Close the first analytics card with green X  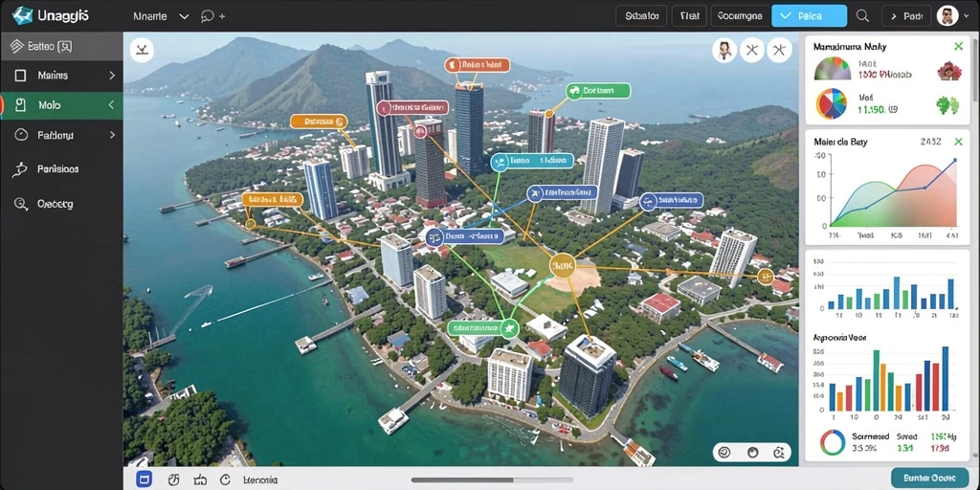958,46
